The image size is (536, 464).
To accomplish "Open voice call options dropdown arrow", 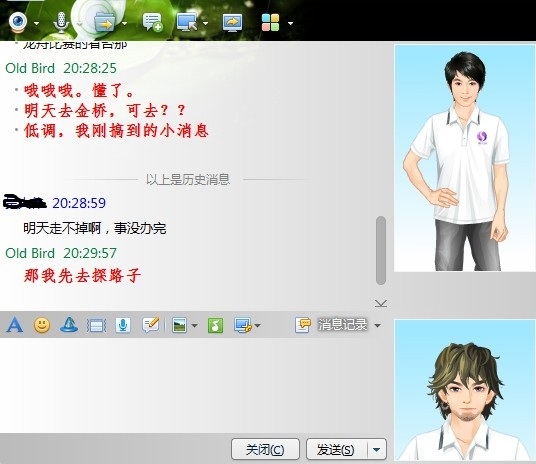I will pyautogui.click(x=79, y=24).
